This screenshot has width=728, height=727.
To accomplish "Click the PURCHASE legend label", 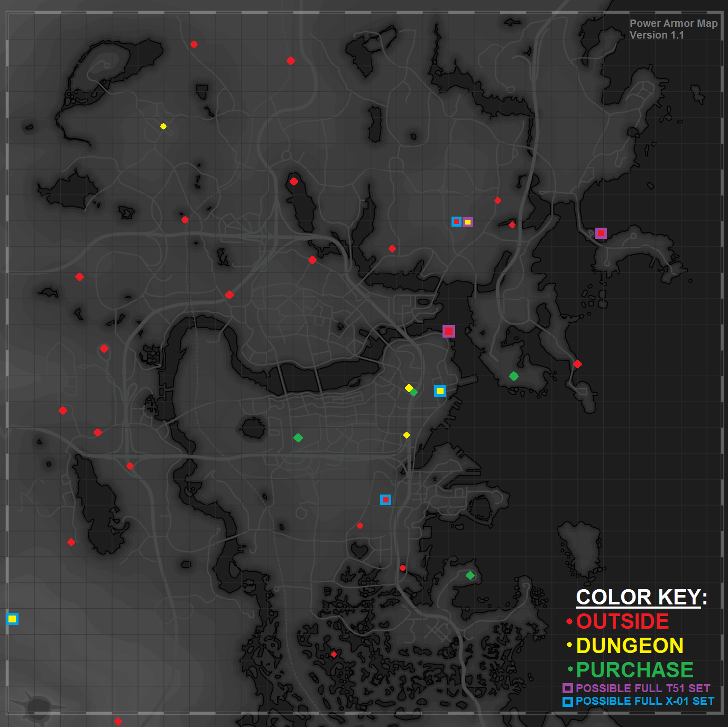I will [634, 670].
